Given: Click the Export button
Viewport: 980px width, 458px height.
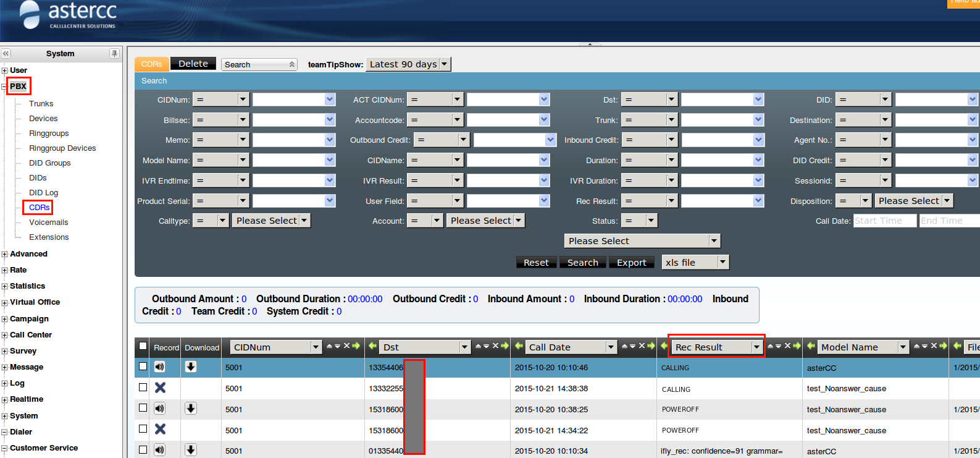Looking at the screenshot, I should coord(631,263).
